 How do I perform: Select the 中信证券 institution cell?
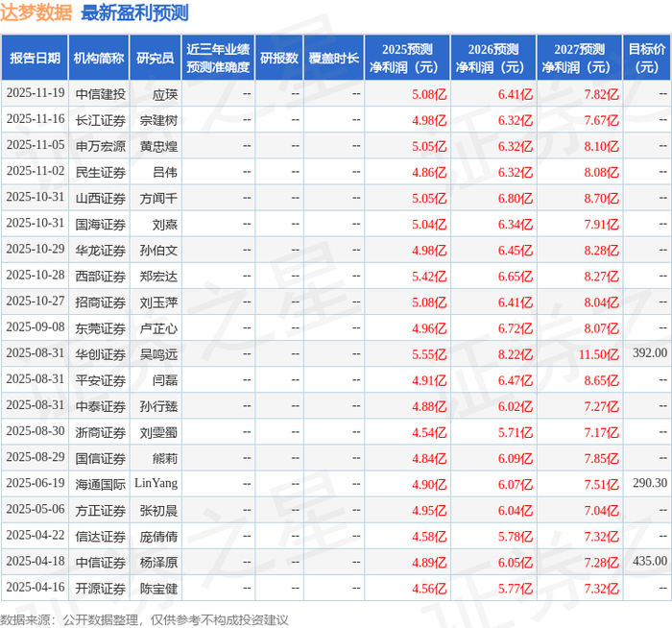point(100,563)
